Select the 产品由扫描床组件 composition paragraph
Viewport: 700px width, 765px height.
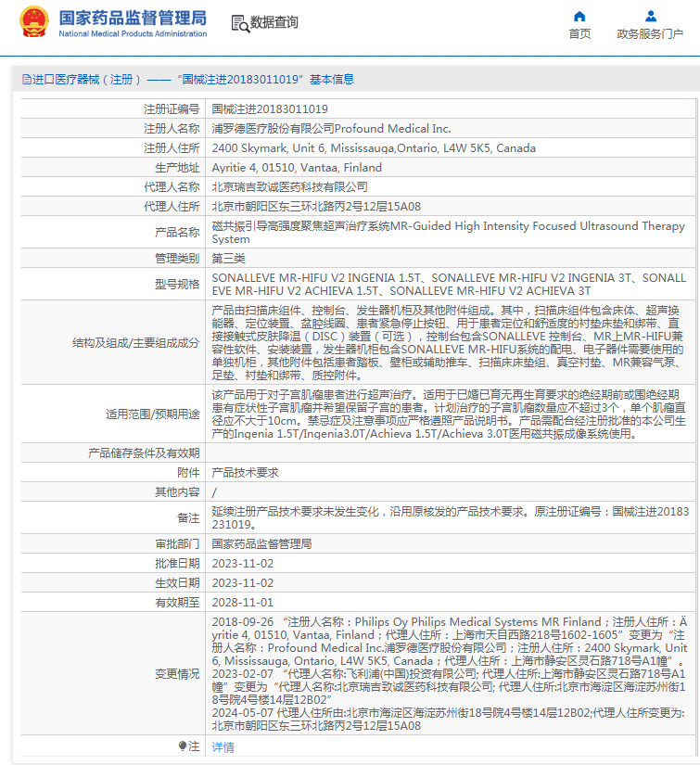pyautogui.click(x=448, y=342)
